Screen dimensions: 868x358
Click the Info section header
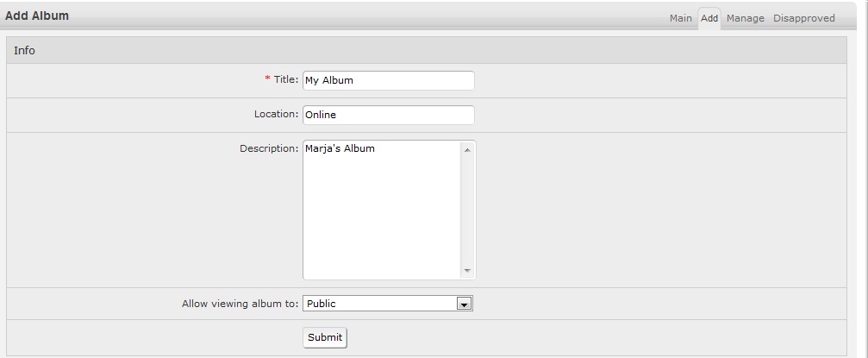tap(25, 51)
